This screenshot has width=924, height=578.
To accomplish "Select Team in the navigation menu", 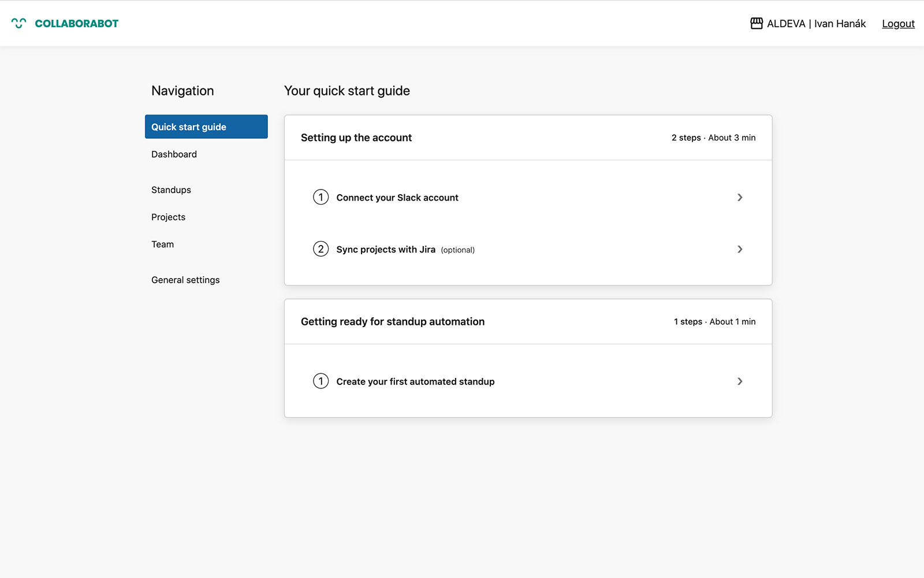I will [162, 244].
